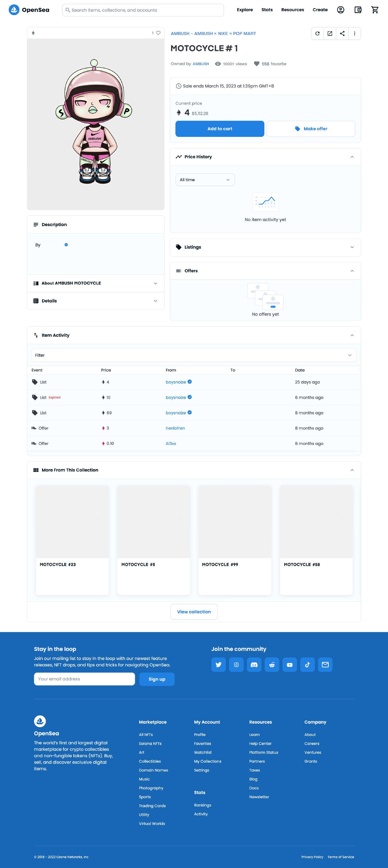
Task: Open Terms of Service link
Action: pos(341,857)
